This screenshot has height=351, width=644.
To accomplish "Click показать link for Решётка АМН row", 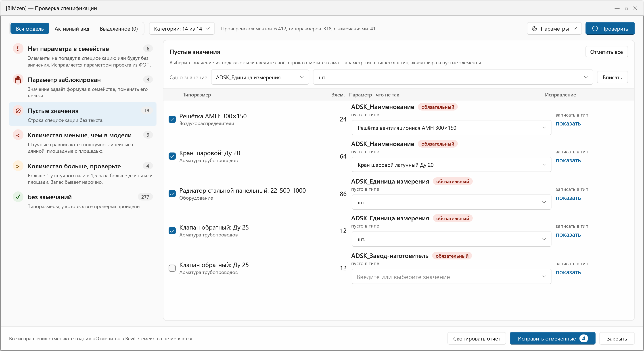I will tap(568, 123).
